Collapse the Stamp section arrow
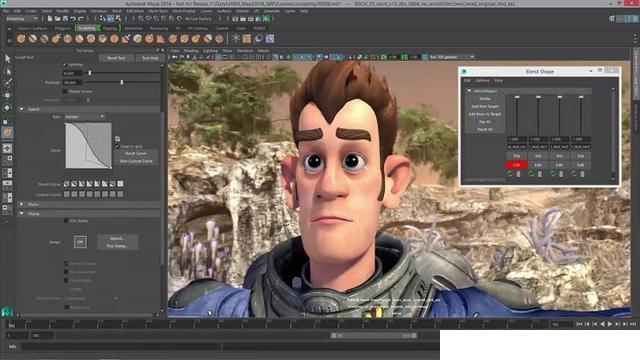This screenshot has width=640, height=360. click(22, 213)
